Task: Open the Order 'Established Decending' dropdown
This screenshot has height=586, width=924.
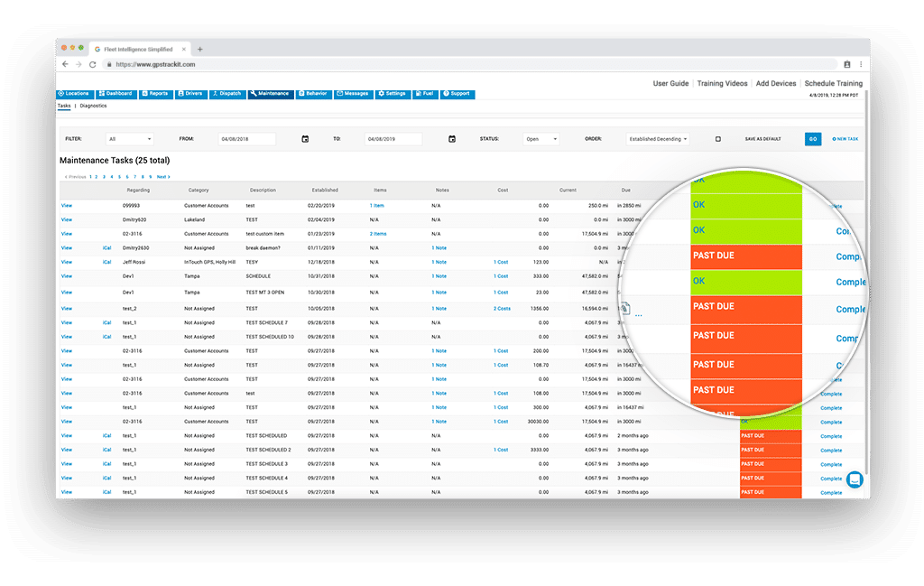Action: click(658, 139)
